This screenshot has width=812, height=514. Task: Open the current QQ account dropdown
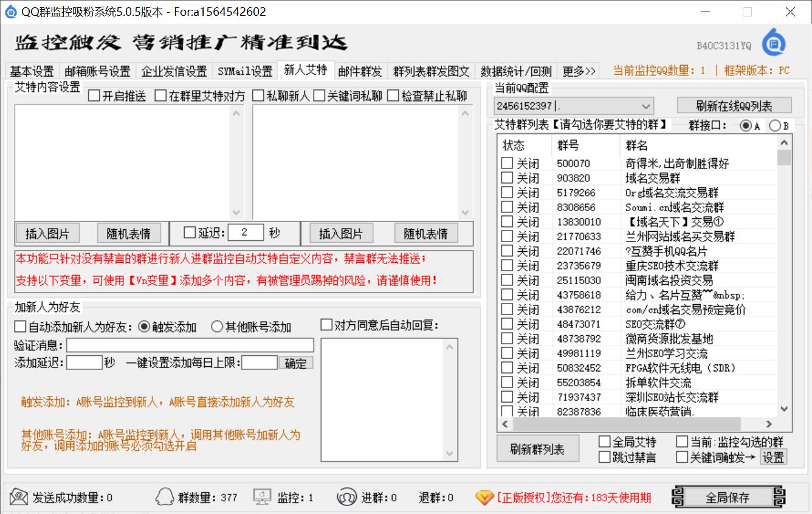(x=573, y=105)
